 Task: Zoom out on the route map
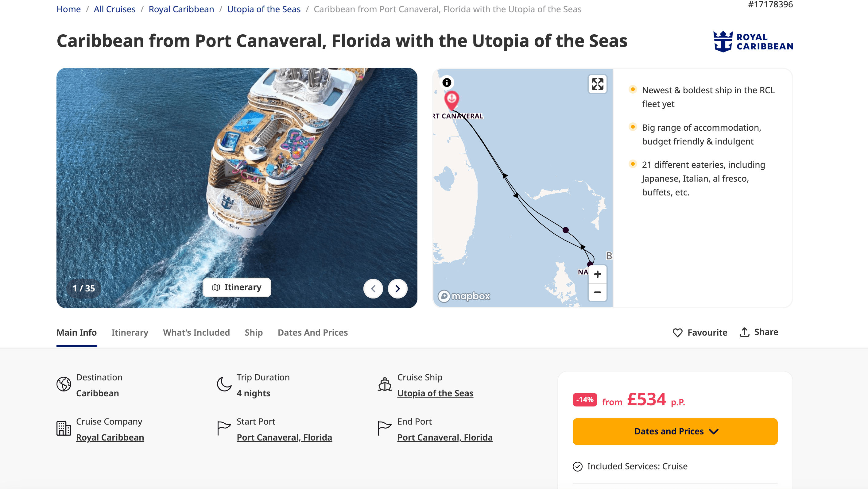(597, 292)
